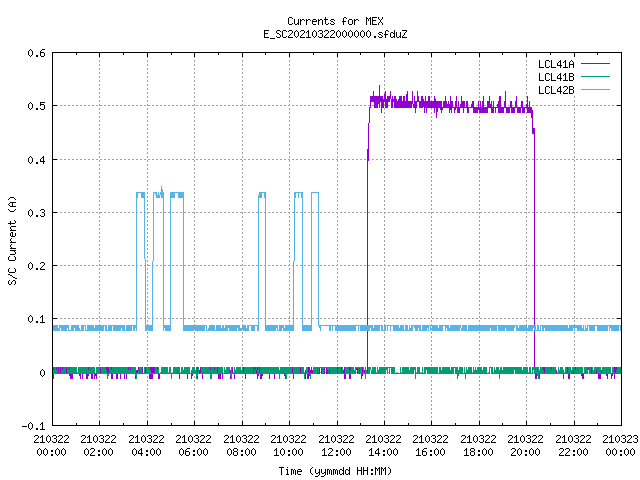This screenshot has height=480, width=640.
Task: Click the chart title 'Currents for MEX'
Action: [x=335, y=21]
